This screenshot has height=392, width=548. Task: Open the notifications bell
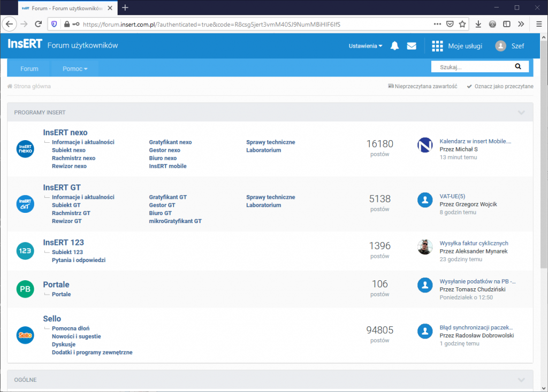(394, 46)
